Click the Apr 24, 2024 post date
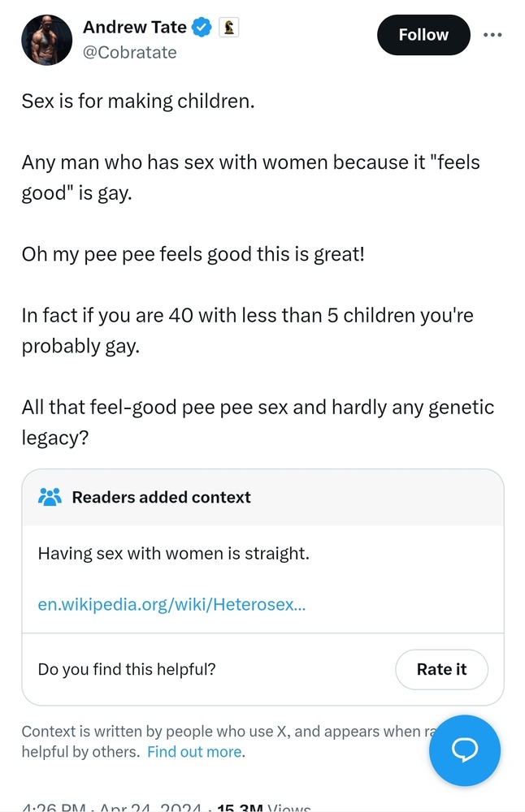Image resolution: width=525 pixels, height=812 pixels. (x=150, y=807)
